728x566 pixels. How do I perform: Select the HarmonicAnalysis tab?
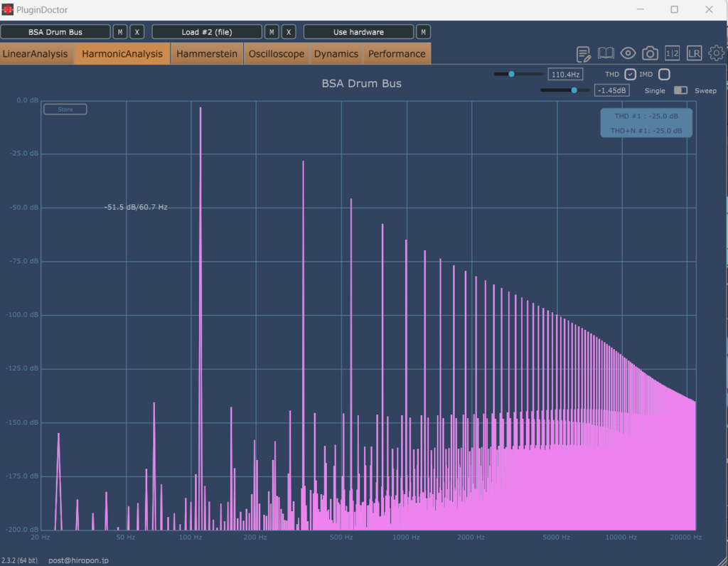(x=122, y=54)
